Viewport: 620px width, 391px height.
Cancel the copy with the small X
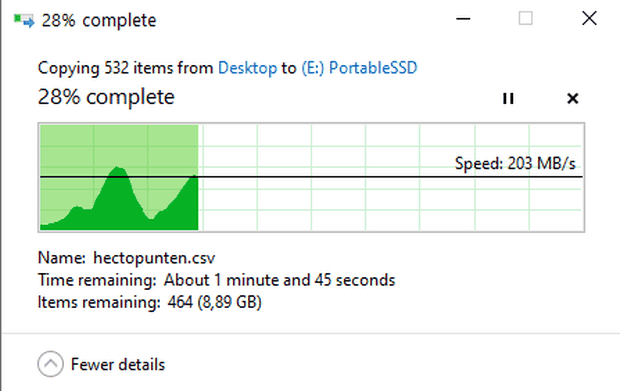pos(573,98)
